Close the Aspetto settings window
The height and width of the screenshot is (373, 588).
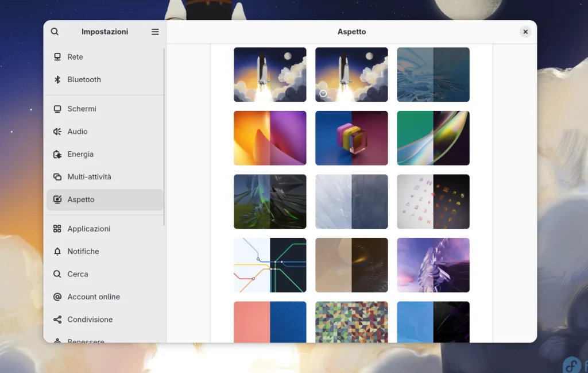click(x=525, y=32)
